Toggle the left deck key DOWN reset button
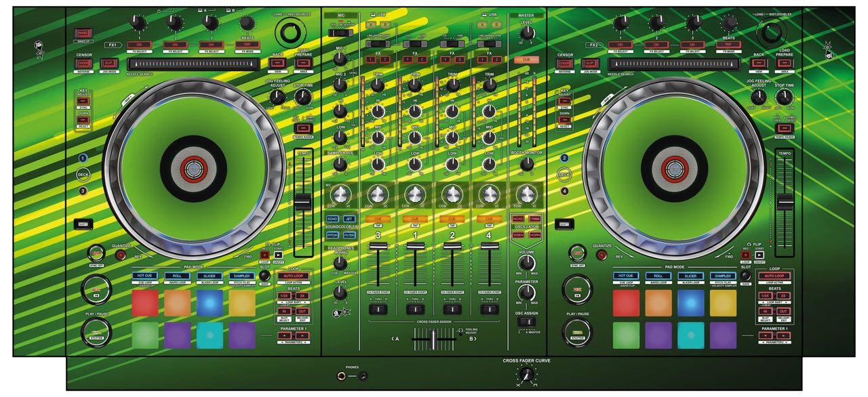This screenshot has width=868, height=397. pyautogui.click(x=83, y=121)
